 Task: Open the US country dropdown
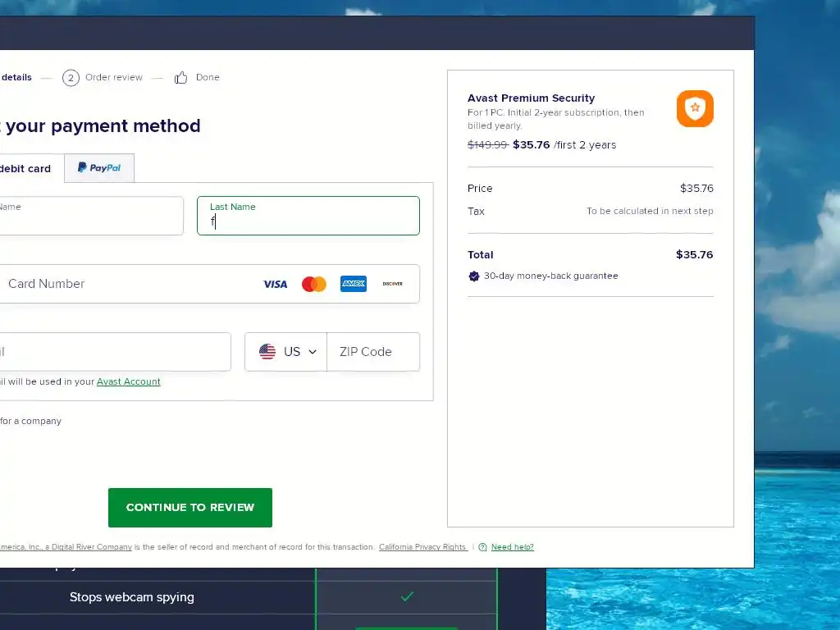pyautogui.click(x=286, y=351)
